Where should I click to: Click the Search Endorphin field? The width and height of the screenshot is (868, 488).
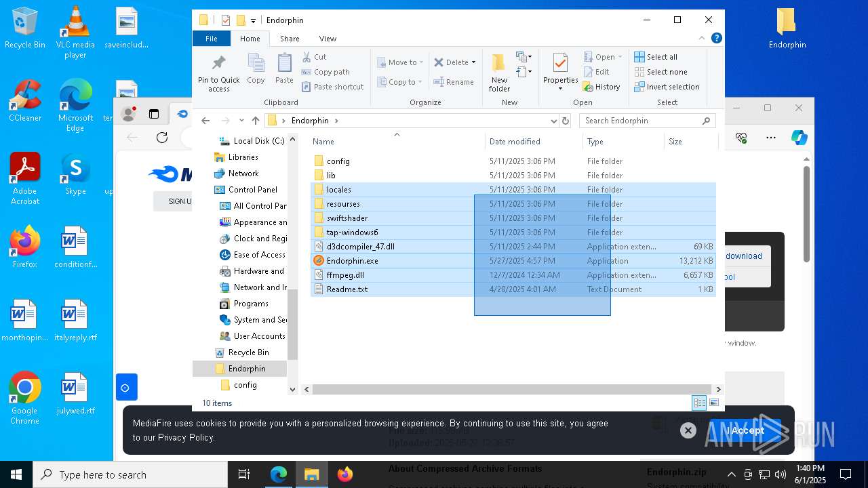(x=648, y=121)
